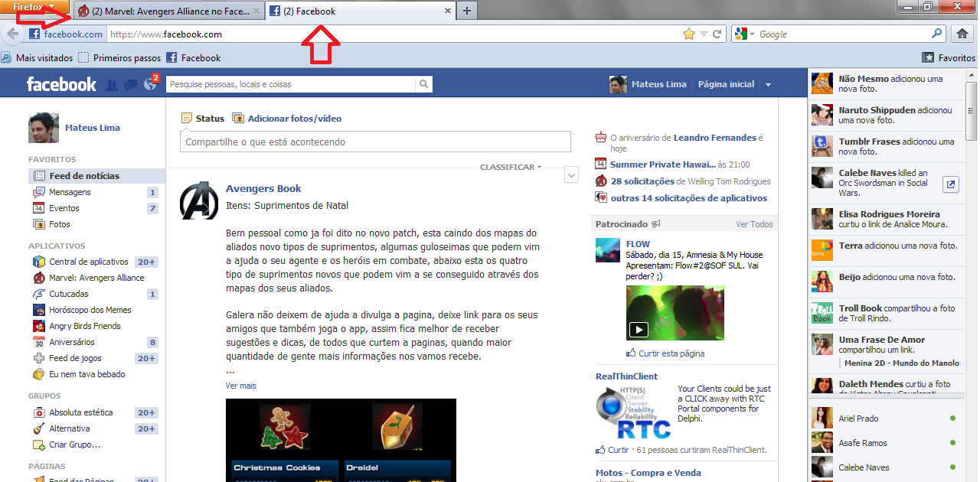Image resolution: width=980 pixels, height=482 pixels.
Task: Click Pesquise pessoas search field
Action: click(291, 84)
